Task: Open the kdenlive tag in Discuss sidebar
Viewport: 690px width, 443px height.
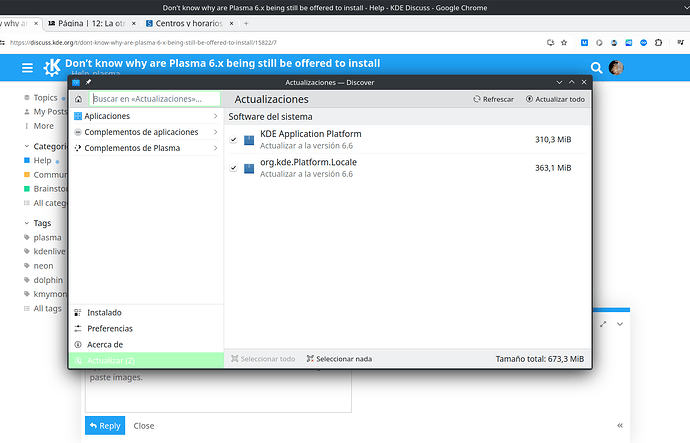Action: tap(45, 252)
